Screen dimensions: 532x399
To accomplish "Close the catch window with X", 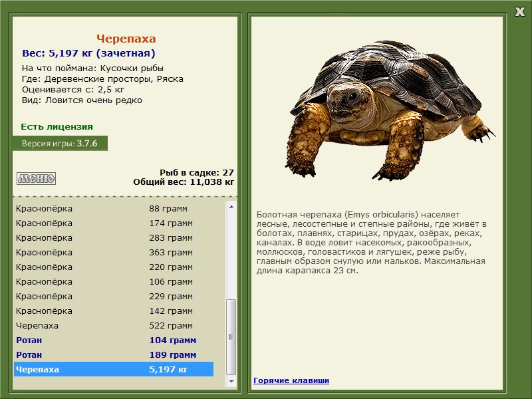I will (x=519, y=11).
